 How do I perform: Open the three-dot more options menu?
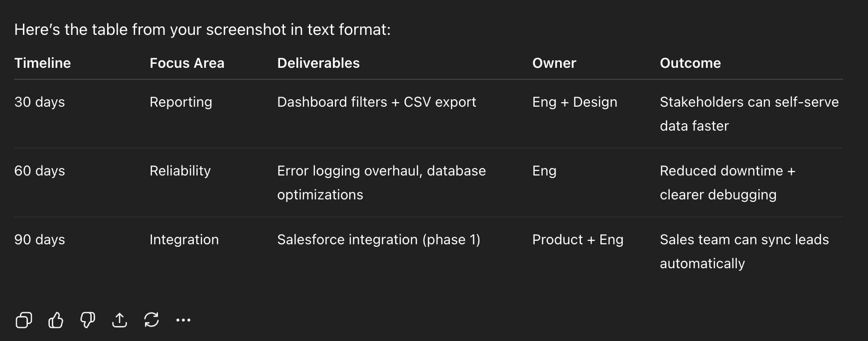pos(183,320)
